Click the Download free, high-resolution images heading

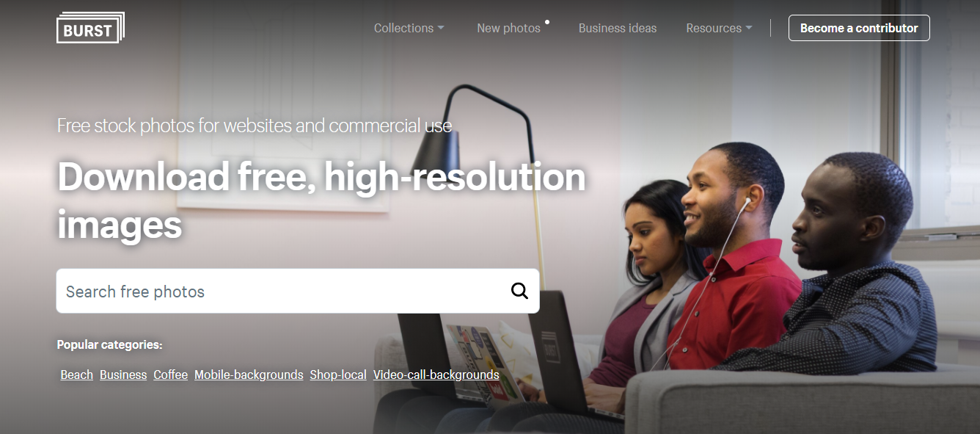click(x=321, y=200)
